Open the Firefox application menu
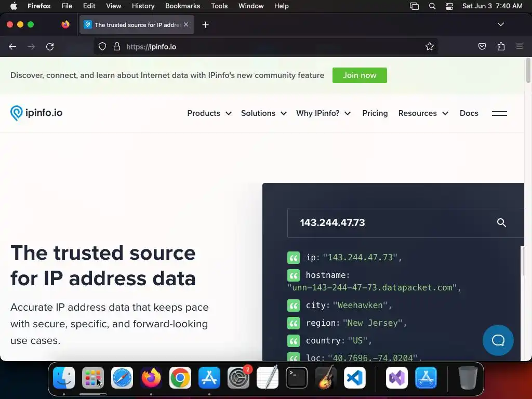The image size is (532, 399). tap(519, 46)
